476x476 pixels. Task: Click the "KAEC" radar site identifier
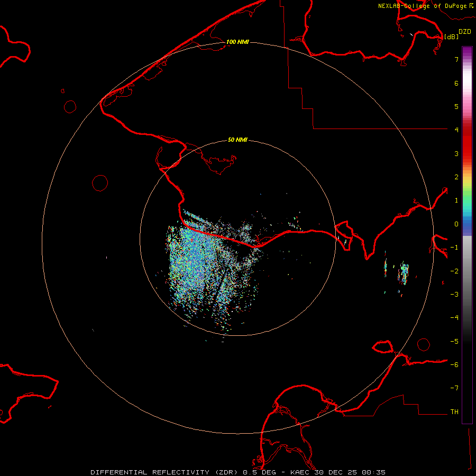[x=300, y=472]
